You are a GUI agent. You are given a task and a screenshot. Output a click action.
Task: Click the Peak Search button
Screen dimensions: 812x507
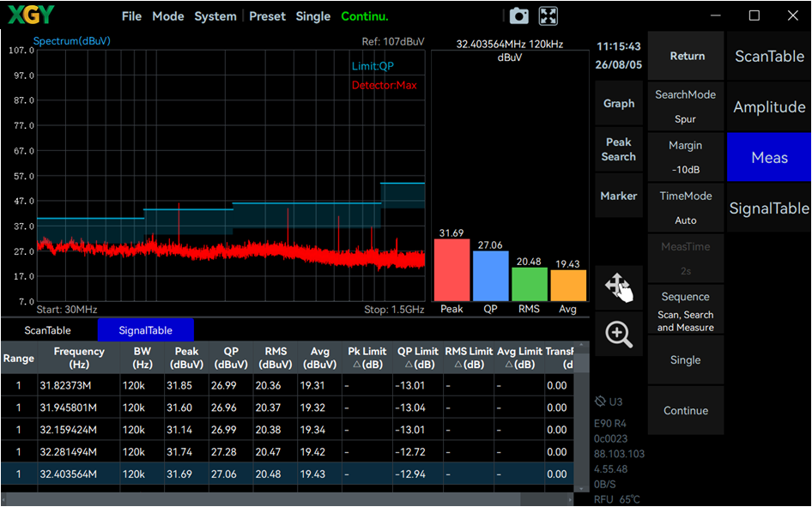coord(619,149)
